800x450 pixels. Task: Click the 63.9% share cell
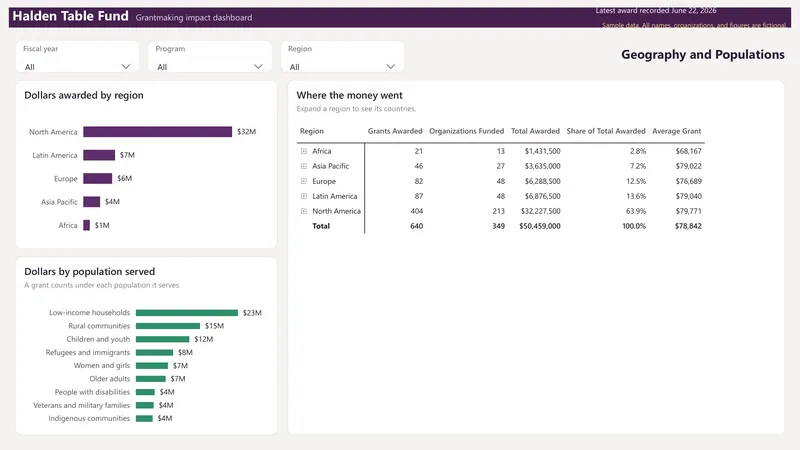tap(636, 211)
